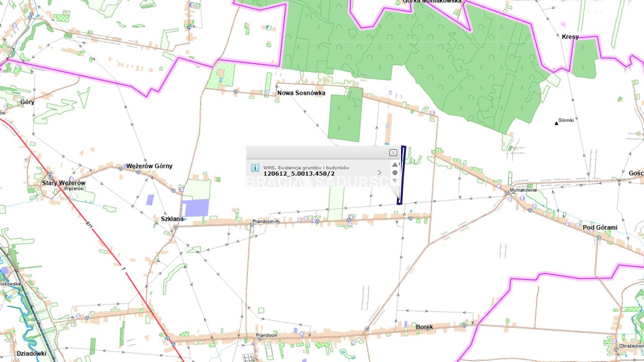Image resolution: width=644 pixels, height=362 pixels.
Task: Click the Stary Węzerów village label
Action: [x=64, y=183]
